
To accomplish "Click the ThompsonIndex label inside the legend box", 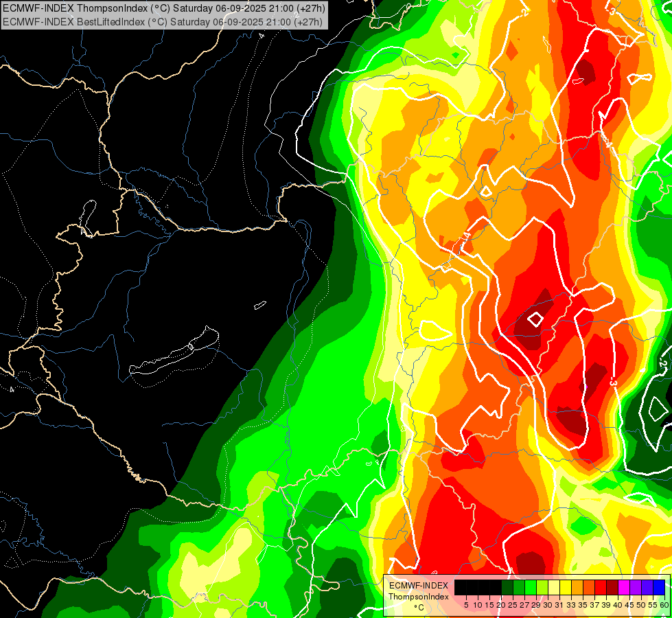I will click(x=418, y=597).
